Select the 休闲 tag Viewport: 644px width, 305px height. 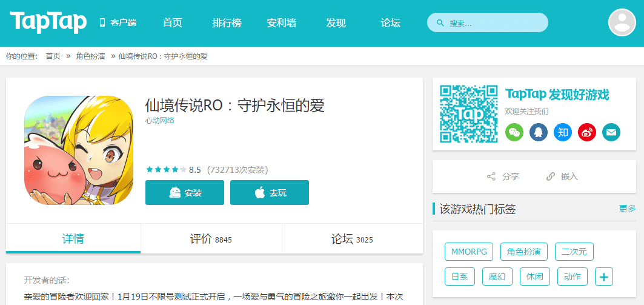(x=534, y=277)
